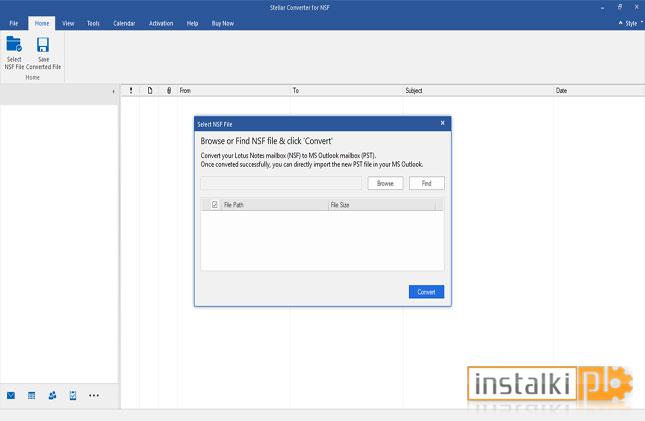Switch to the View ribbon tab
Viewport: 645px width, 421px height.
click(x=68, y=23)
